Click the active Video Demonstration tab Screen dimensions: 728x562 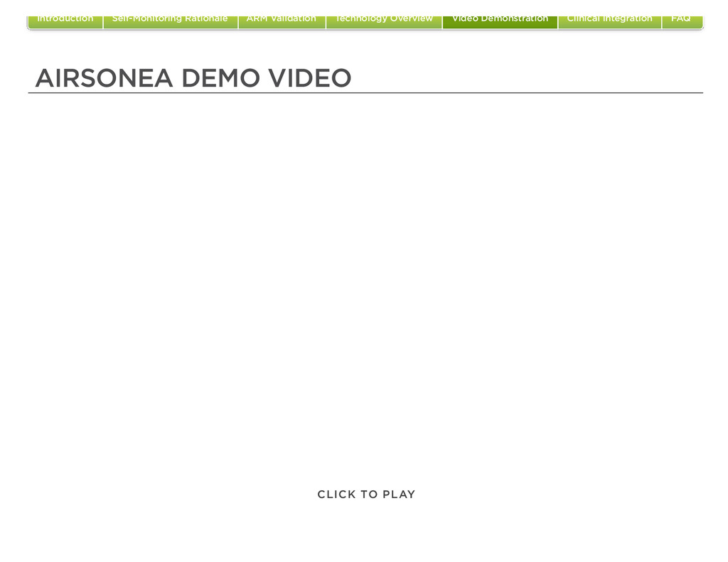[x=500, y=22]
